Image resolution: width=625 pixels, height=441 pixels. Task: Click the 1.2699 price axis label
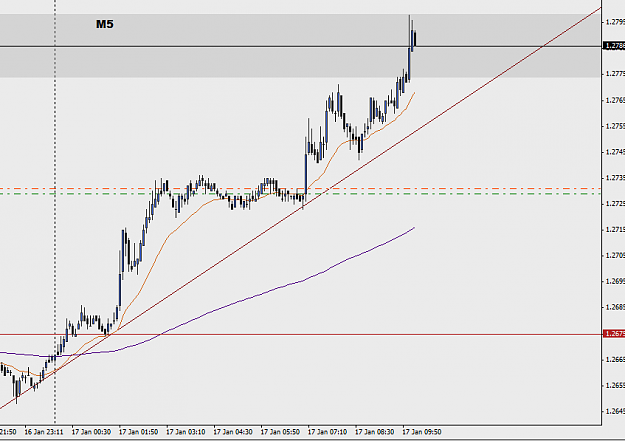point(615,282)
